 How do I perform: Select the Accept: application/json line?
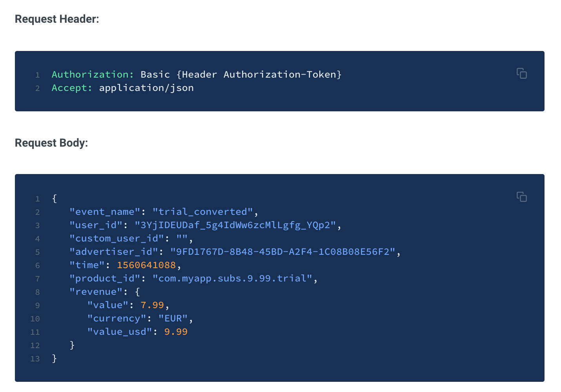122,88
